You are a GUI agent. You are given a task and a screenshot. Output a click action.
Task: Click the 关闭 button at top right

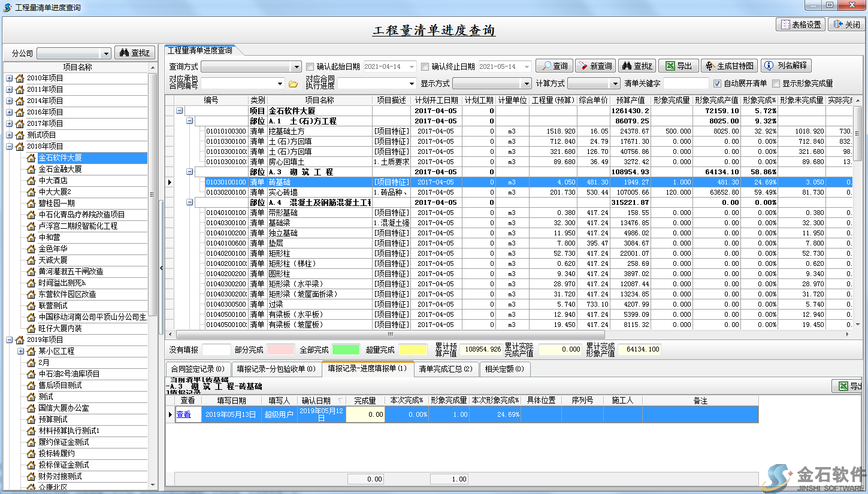tap(846, 25)
